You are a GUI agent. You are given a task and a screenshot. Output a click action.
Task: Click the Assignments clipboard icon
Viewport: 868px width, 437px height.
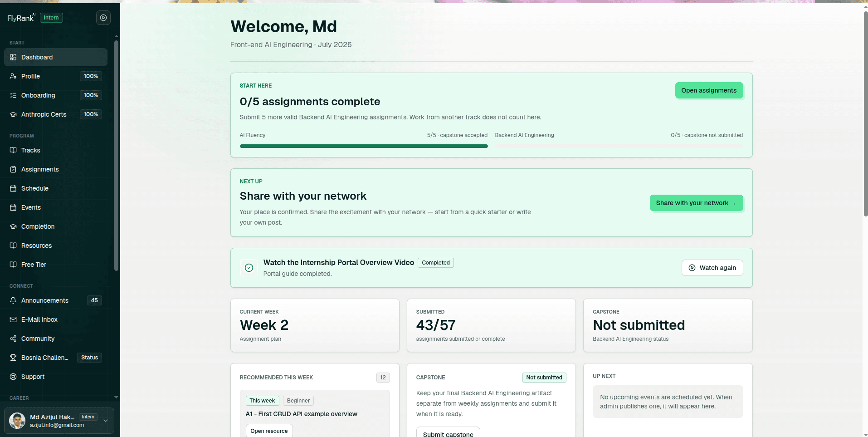pyautogui.click(x=13, y=169)
